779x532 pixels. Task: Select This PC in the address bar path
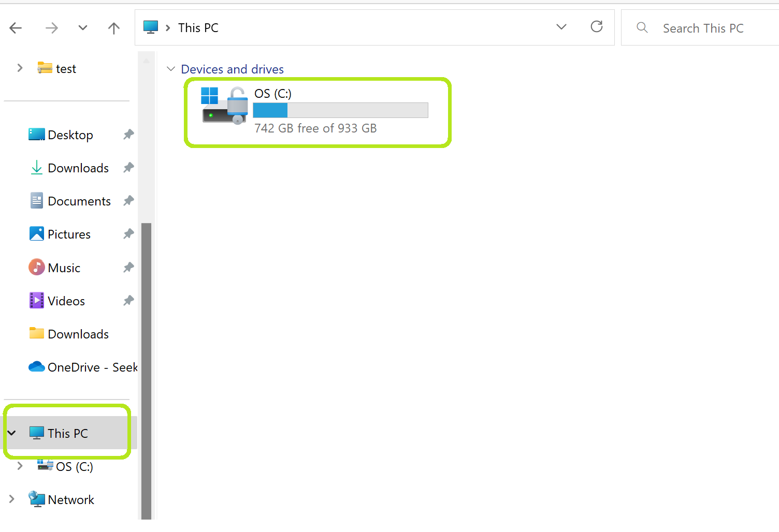coord(198,28)
